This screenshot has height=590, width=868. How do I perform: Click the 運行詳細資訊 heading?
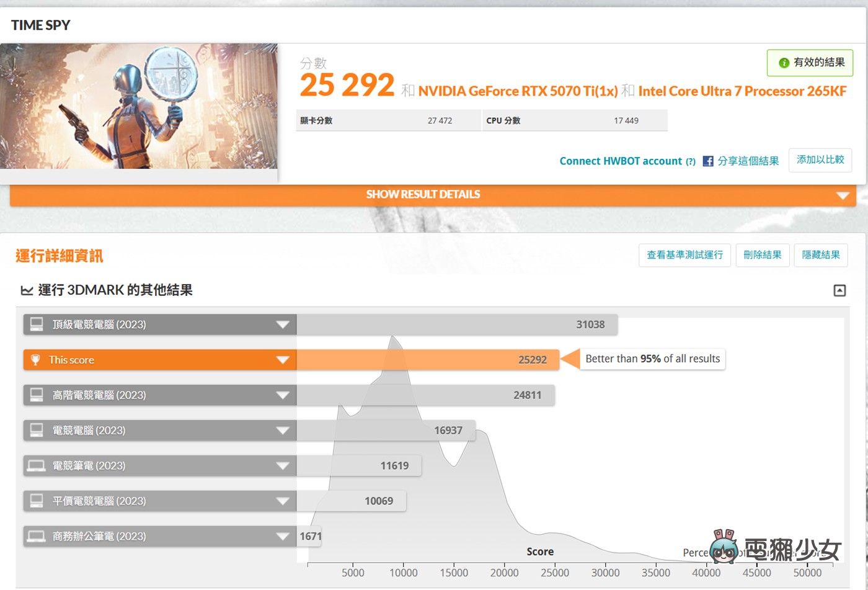coord(59,256)
